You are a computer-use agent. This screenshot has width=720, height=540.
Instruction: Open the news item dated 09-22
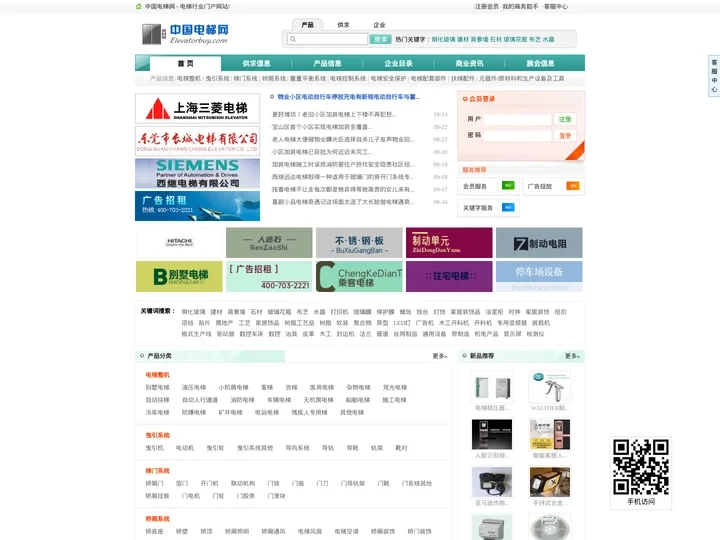(x=322, y=127)
